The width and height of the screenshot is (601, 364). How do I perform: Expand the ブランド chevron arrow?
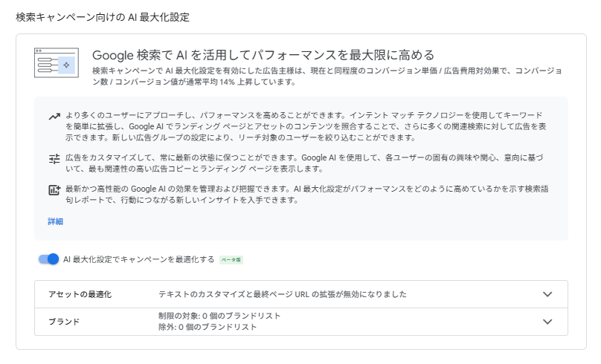click(x=547, y=322)
